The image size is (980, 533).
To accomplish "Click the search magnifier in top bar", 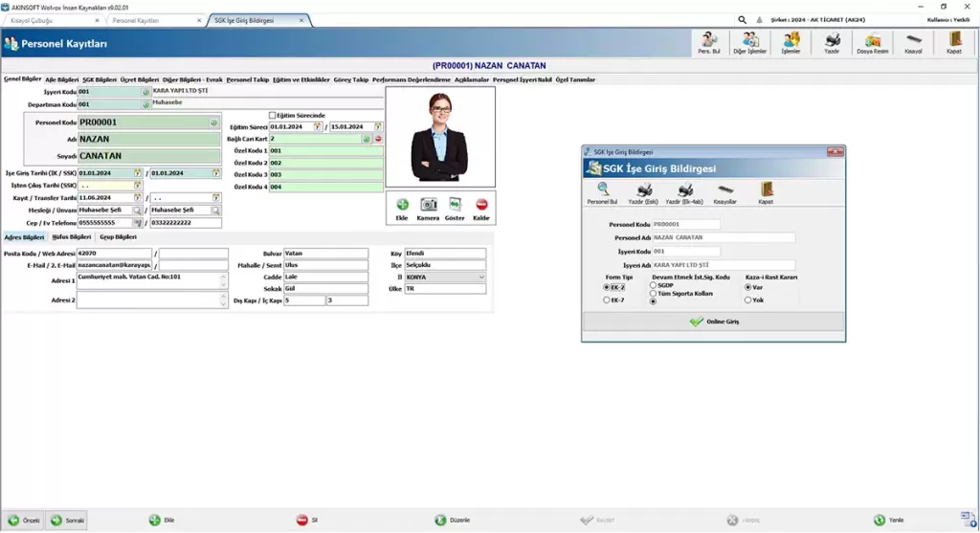I will point(742,20).
